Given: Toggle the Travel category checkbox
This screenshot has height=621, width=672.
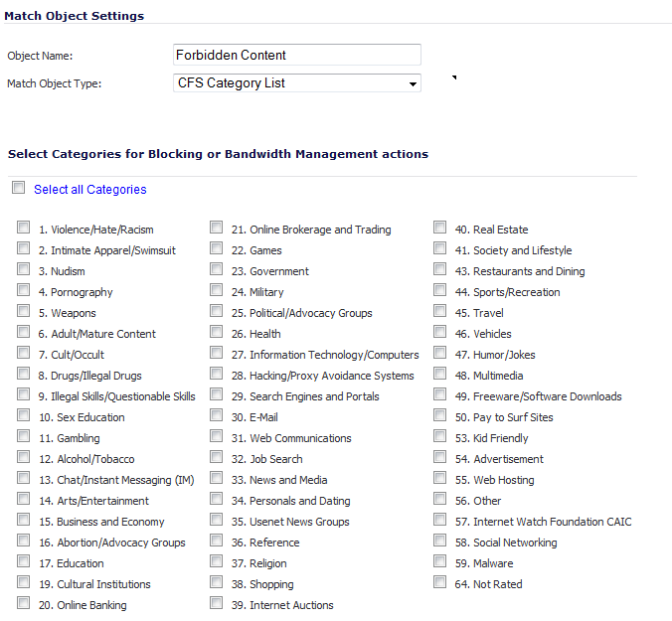Looking at the screenshot, I should point(439,310).
